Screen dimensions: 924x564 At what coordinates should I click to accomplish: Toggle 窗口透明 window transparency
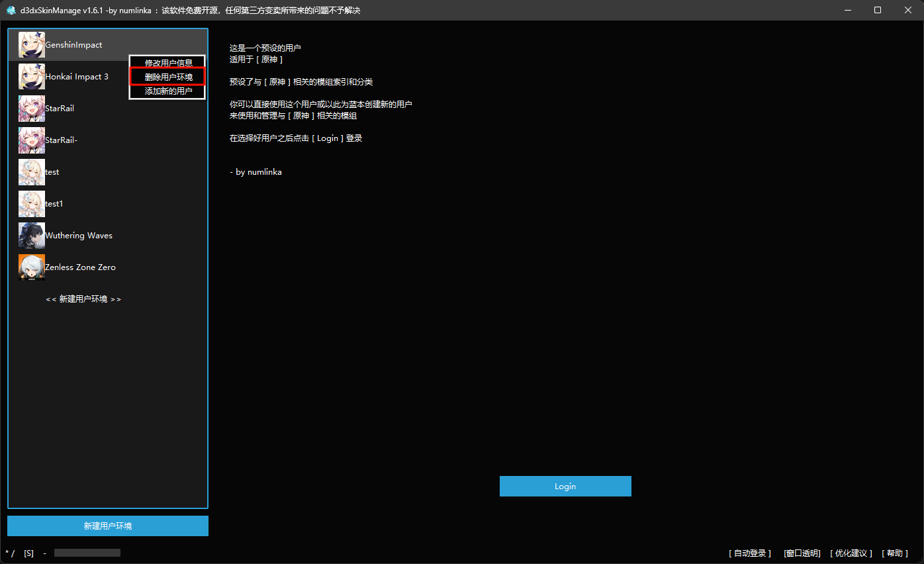click(802, 553)
